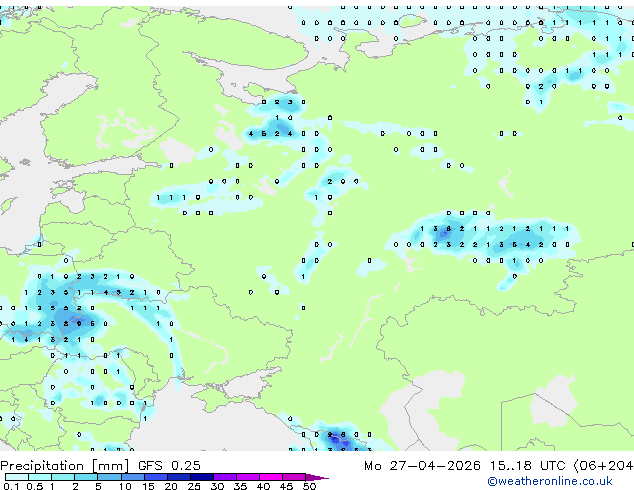Click the 'GFS 0.25' model label
The height and width of the screenshot is (490, 634).
[x=169, y=465]
